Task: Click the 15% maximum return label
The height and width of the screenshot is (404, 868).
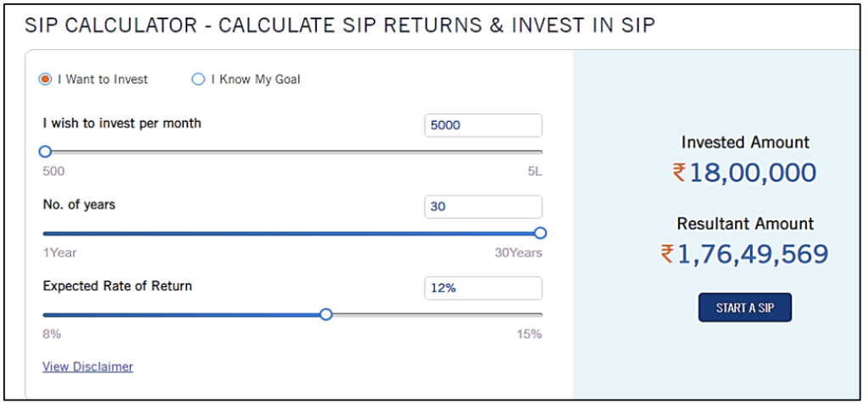Action: click(x=529, y=334)
